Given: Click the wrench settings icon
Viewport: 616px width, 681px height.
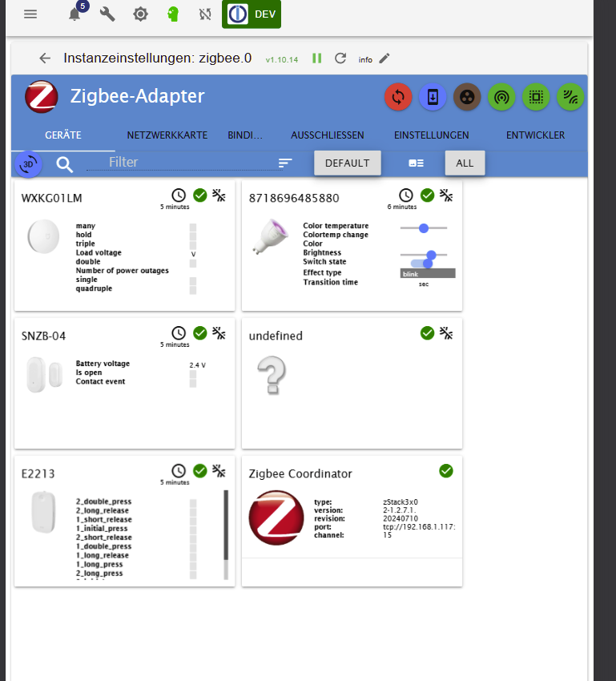Looking at the screenshot, I should pyautogui.click(x=107, y=14).
